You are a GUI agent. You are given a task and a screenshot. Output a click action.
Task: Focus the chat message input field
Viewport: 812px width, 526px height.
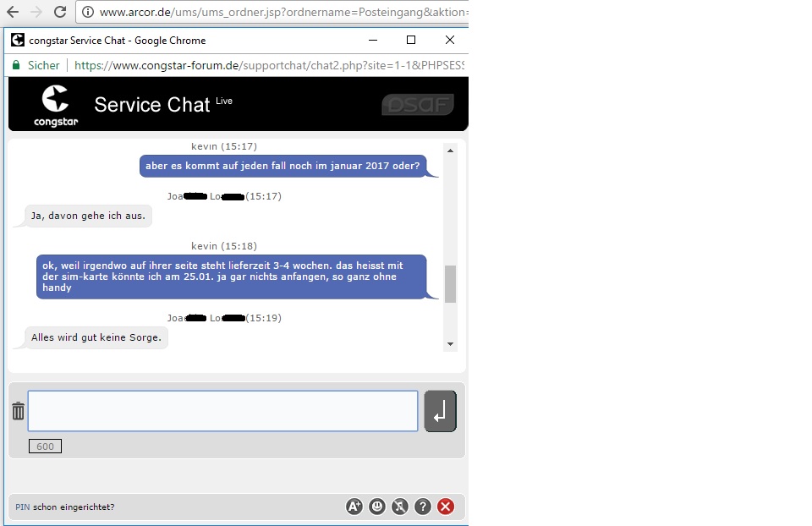pos(222,411)
